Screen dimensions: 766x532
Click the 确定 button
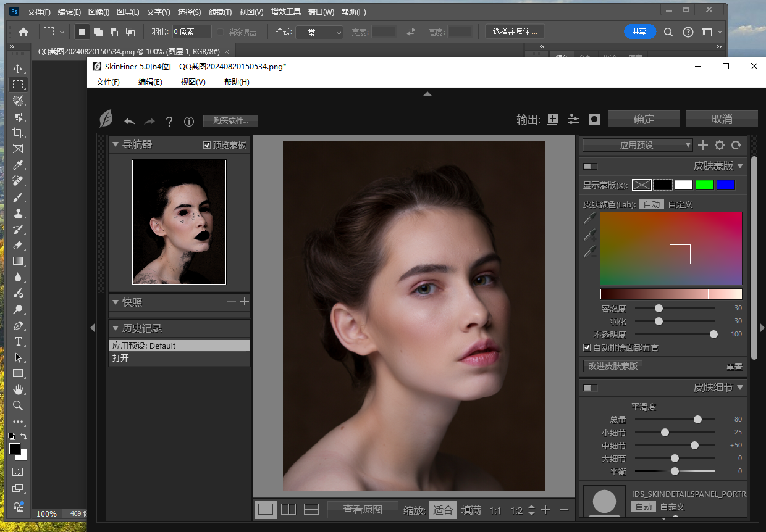coord(644,119)
